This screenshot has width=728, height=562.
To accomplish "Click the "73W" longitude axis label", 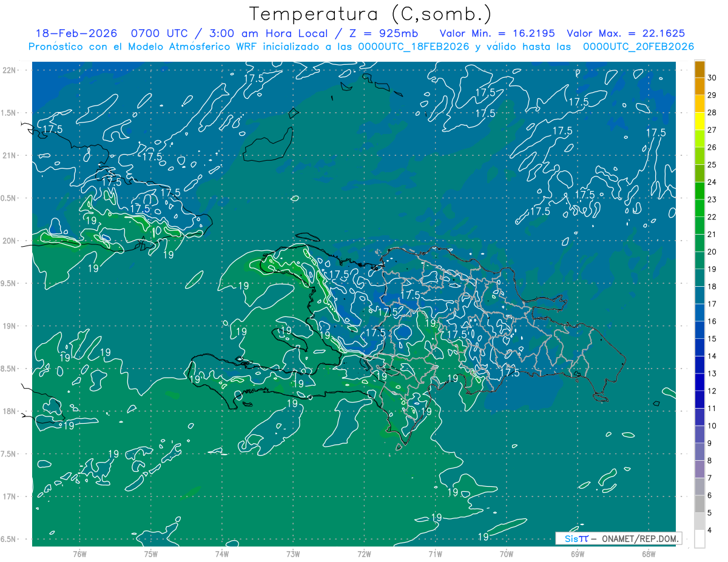I will 293,554.
